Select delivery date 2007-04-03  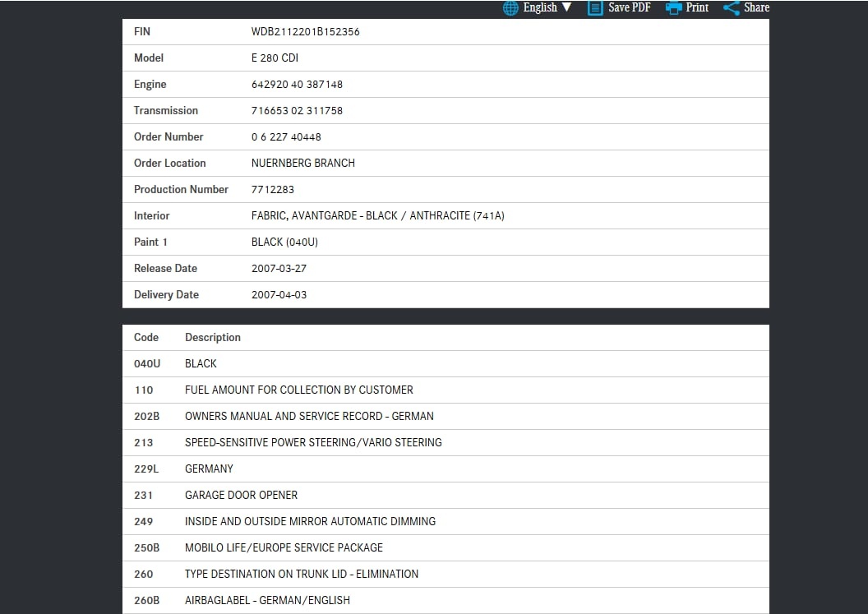click(279, 294)
